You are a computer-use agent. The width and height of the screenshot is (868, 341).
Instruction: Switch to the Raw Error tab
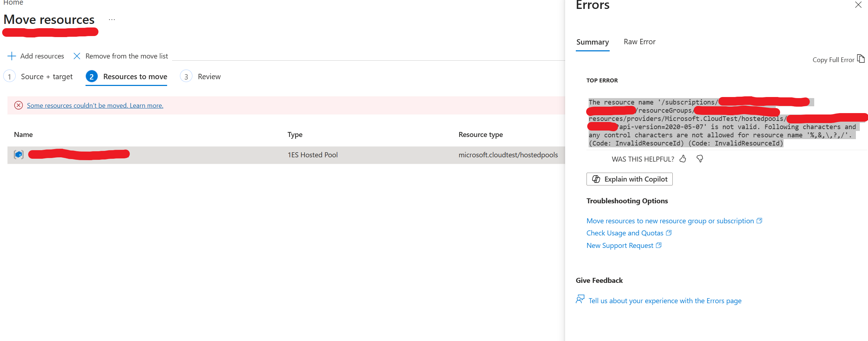(x=640, y=42)
